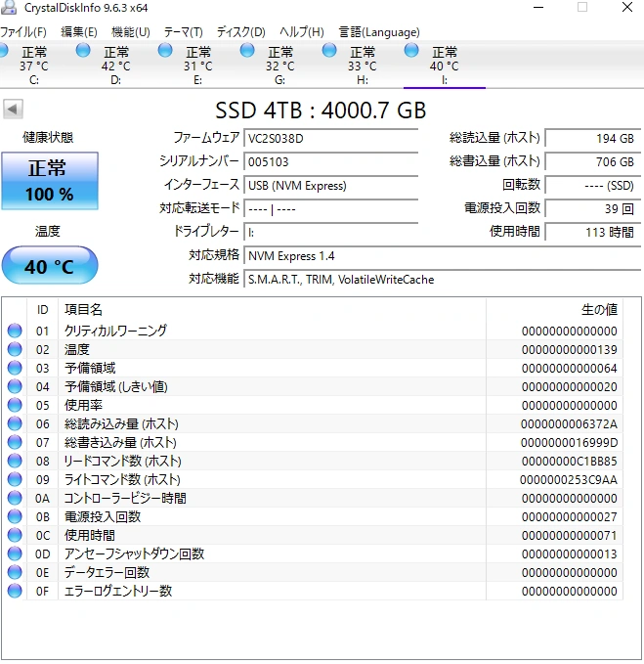The height and width of the screenshot is (664, 644).
Task: Click the power on count 39 回
Action: [x=593, y=208]
